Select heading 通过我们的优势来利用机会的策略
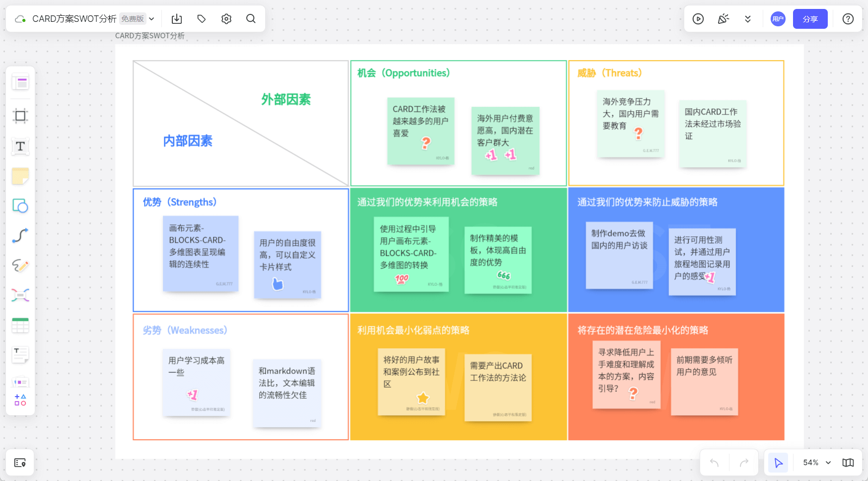The image size is (868, 481). (427, 202)
